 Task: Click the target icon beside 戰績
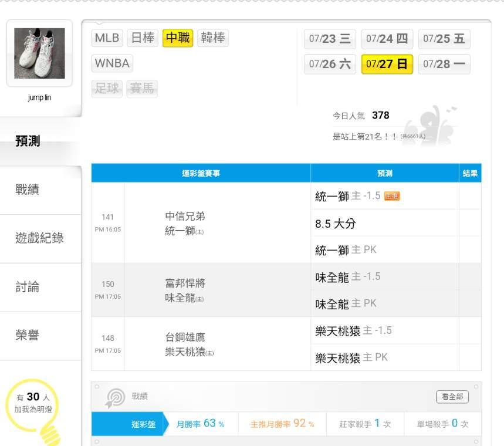(115, 397)
